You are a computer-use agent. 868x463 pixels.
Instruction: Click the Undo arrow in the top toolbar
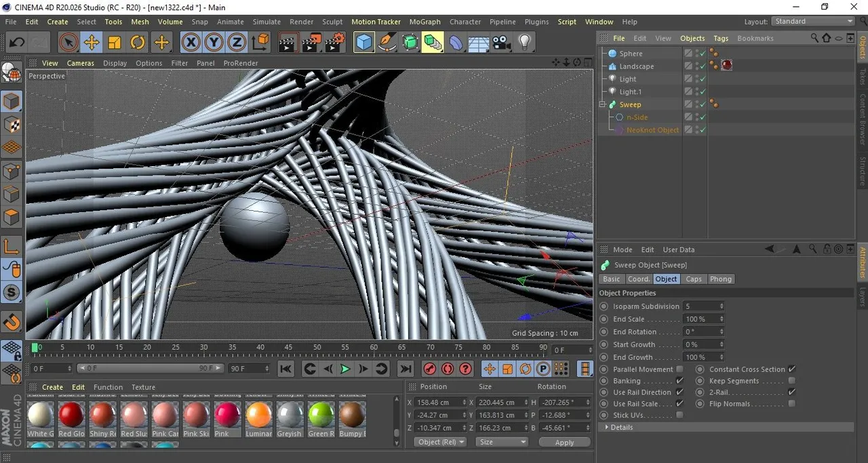pos(16,43)
